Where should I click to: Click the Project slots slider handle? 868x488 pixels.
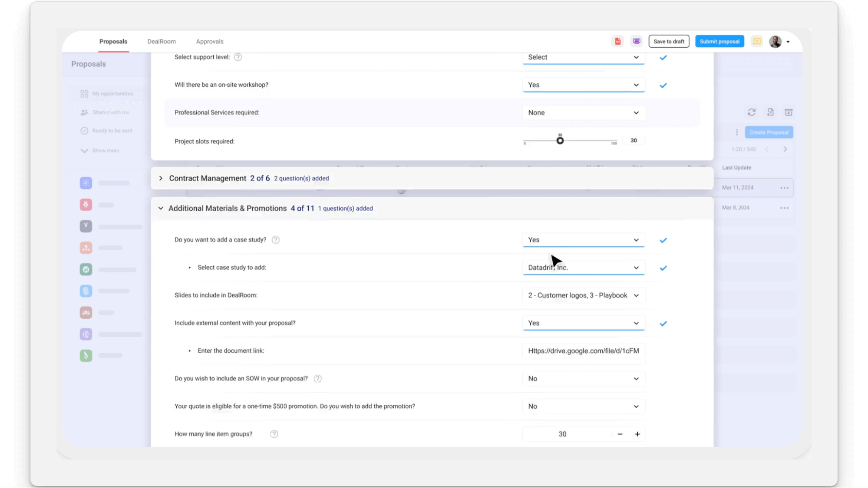point(560,141)
